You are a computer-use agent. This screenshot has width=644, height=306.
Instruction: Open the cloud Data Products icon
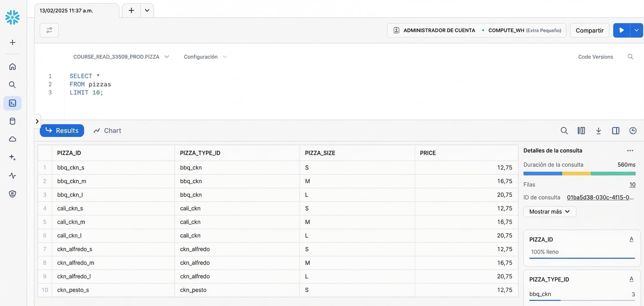(x=13, y=139)
